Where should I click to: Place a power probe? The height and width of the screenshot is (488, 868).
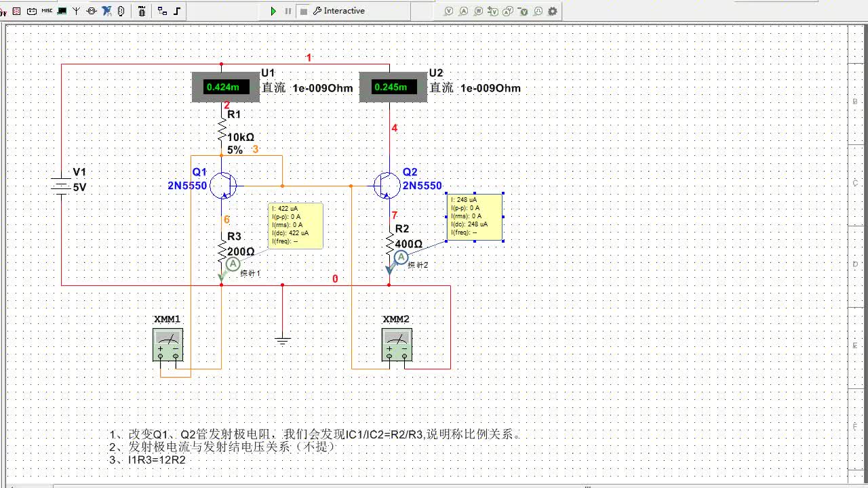(x=479, y=11)
